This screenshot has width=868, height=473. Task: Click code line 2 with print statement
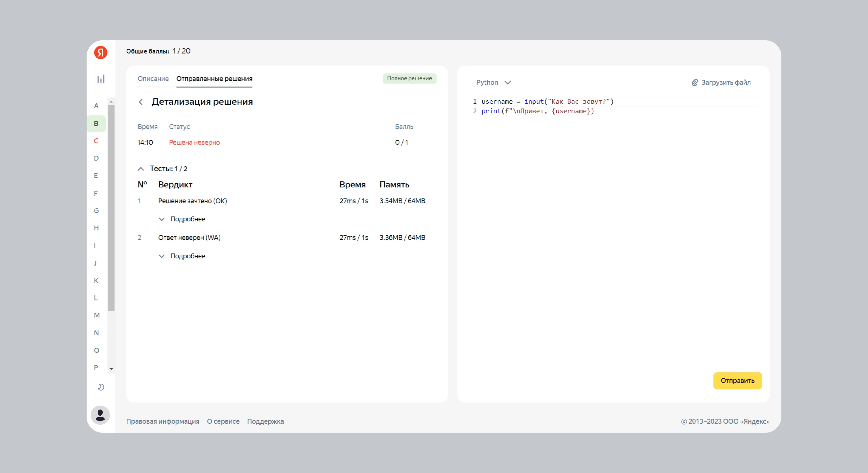538,111
